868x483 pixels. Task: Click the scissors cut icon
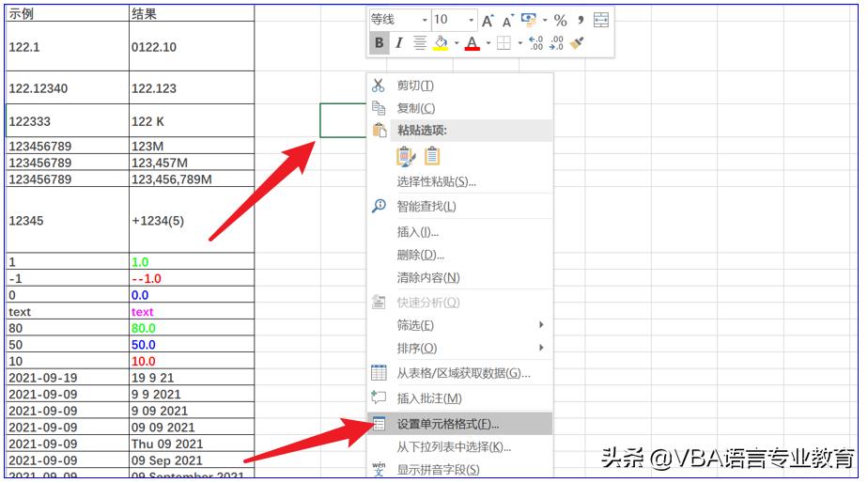pos(378,86)
